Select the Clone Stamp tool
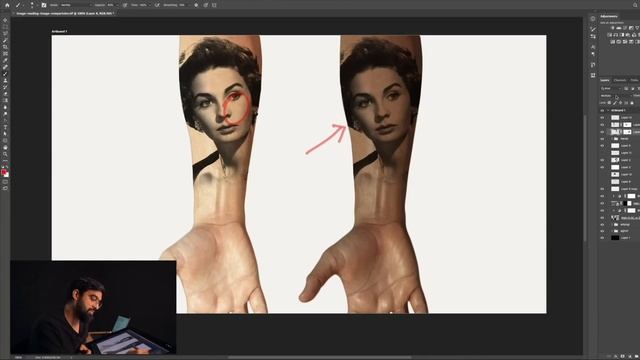Viewport: 640px width, 360px height. 5,80
